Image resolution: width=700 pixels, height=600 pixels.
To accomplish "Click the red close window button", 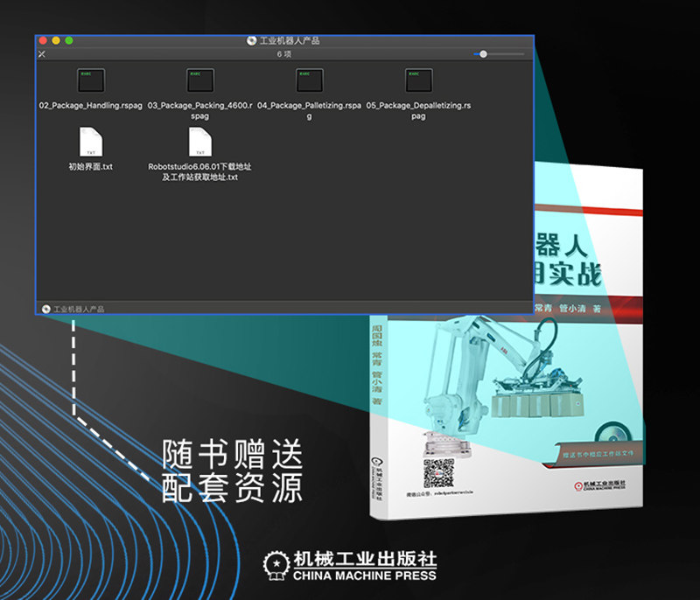I will (43, 40).
